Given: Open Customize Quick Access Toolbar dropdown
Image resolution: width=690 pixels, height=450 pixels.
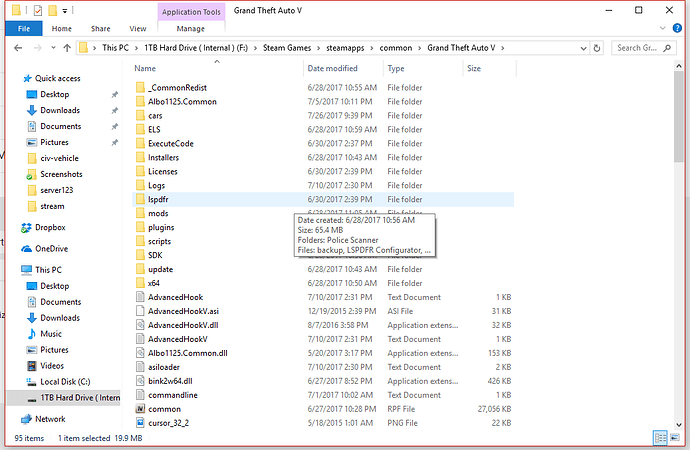Looking at the screenshot, I should 65,11.
